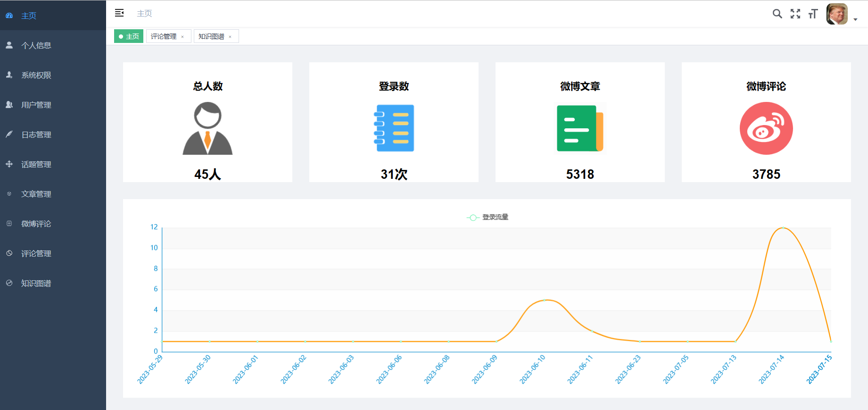This screenshot has height=410, width=868.
Task: Toggle the 登录流量 chart legend
Action: pos(488,217)
